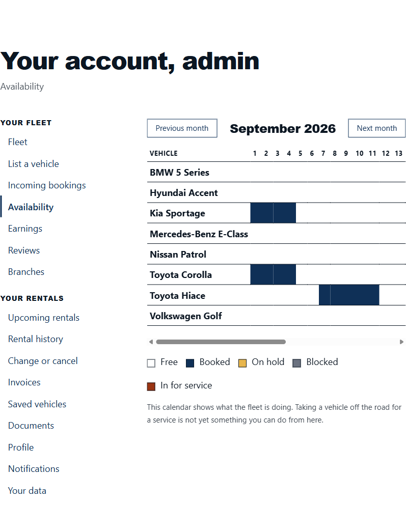Open Incoming bookings
Image resolution: width=406 pixels, height=532 pixels.
[x=47, y=185]
